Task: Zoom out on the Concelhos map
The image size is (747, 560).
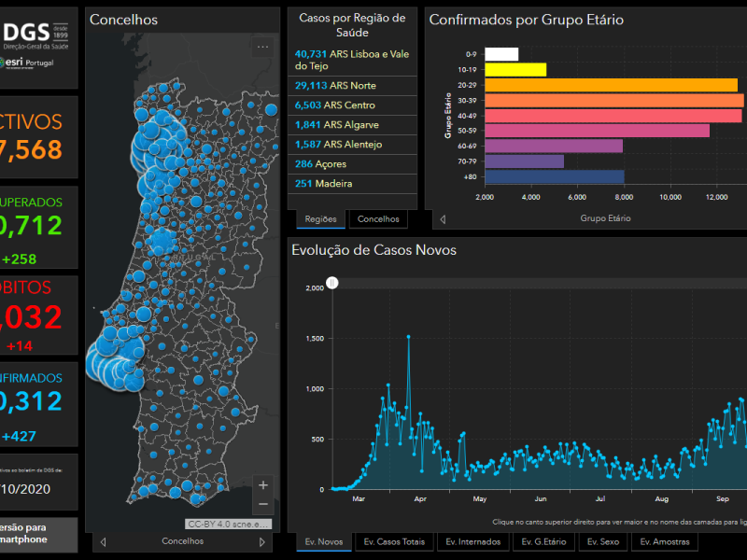Action: 262,504
